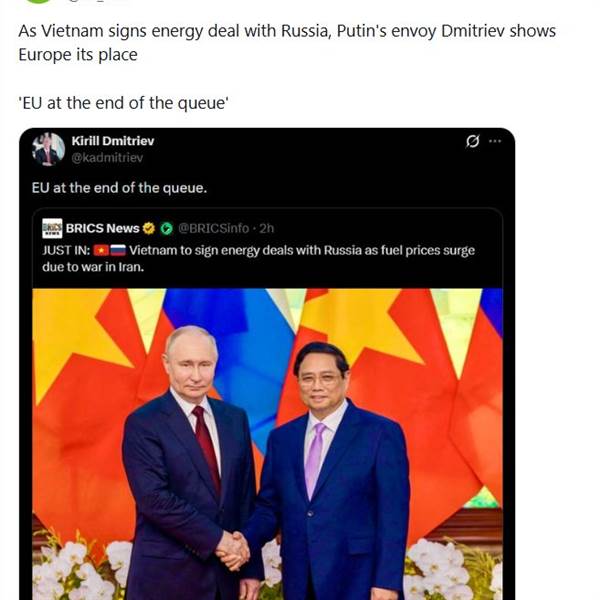Click the BRICS News logo avatar
This screenshot has width=600, height=600.
click(52, 228)
